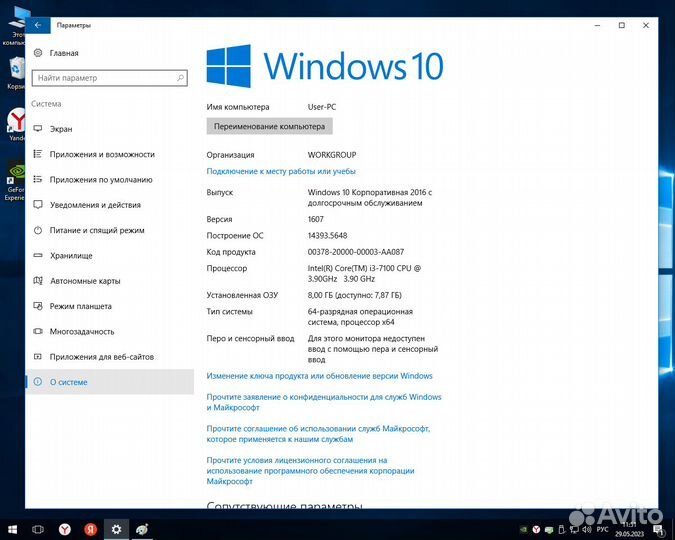The height and width of the screenshot is (540, 675).
Task: Select the Экран display icon in sidebar
Action: [x=38, y=129]
